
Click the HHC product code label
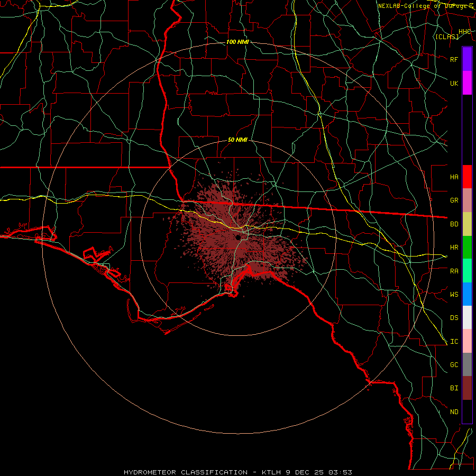click(x=464, y=32)
